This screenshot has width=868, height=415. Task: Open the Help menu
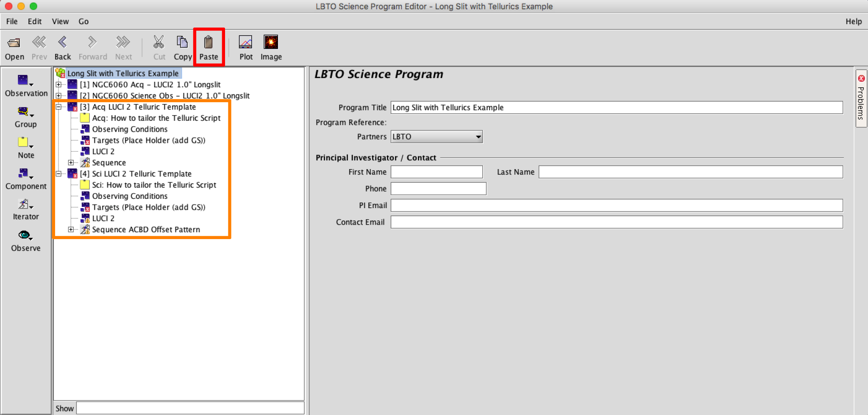854,21
